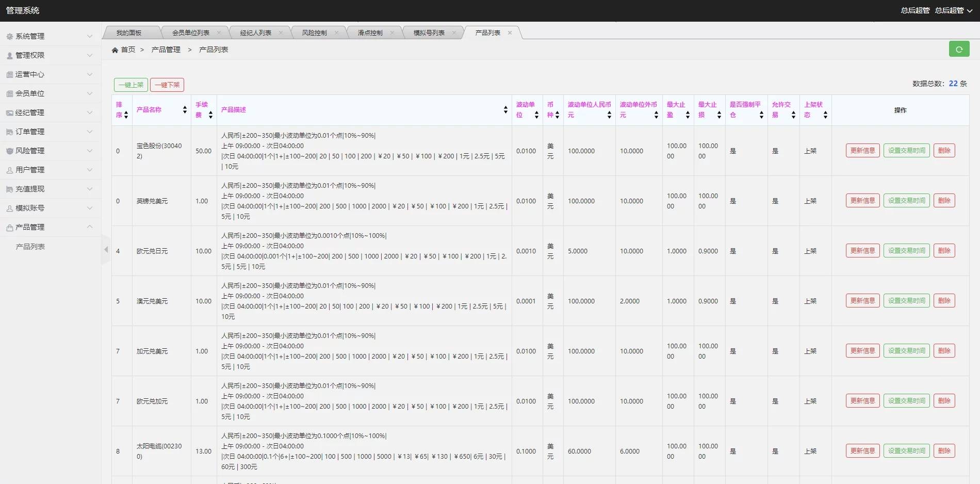Click the 一键下架 button
This screenshot has height=484, width=980.
tap(167, 85)
